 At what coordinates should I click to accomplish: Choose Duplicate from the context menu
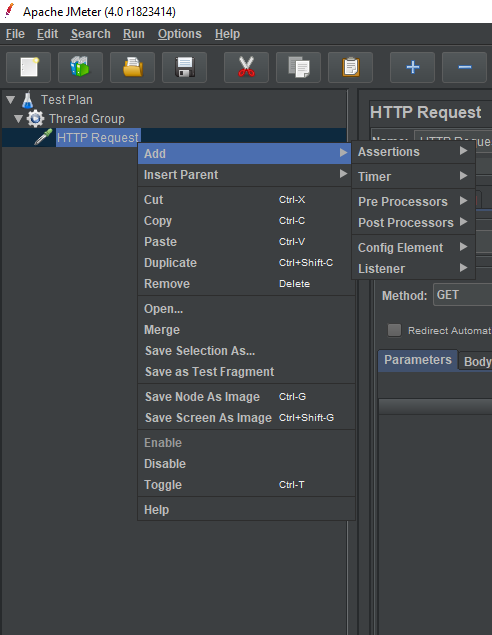click(x=247, y=263)
